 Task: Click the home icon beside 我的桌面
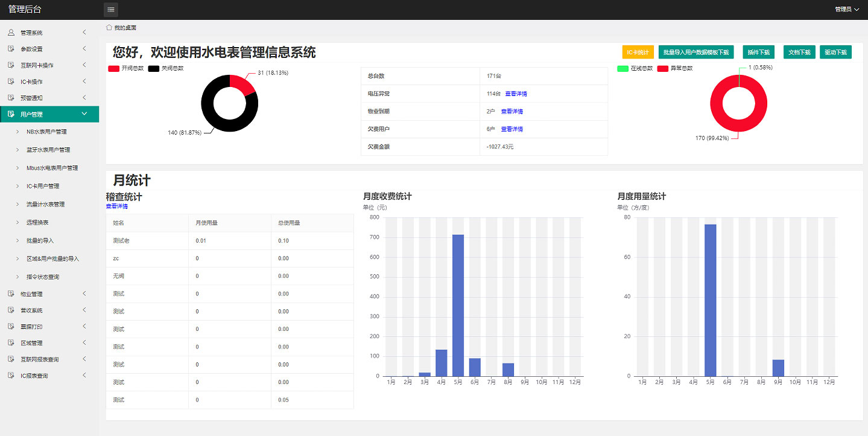(x=109, y=27)
